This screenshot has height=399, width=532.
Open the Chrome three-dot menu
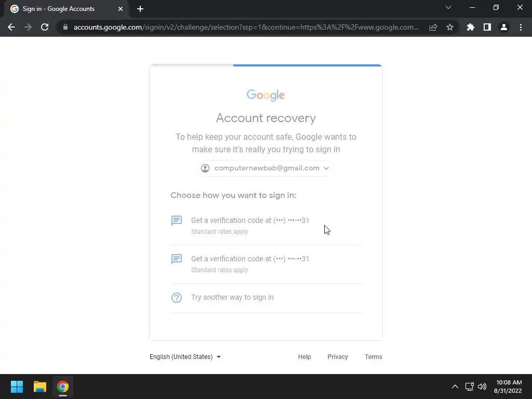point(521,27)
